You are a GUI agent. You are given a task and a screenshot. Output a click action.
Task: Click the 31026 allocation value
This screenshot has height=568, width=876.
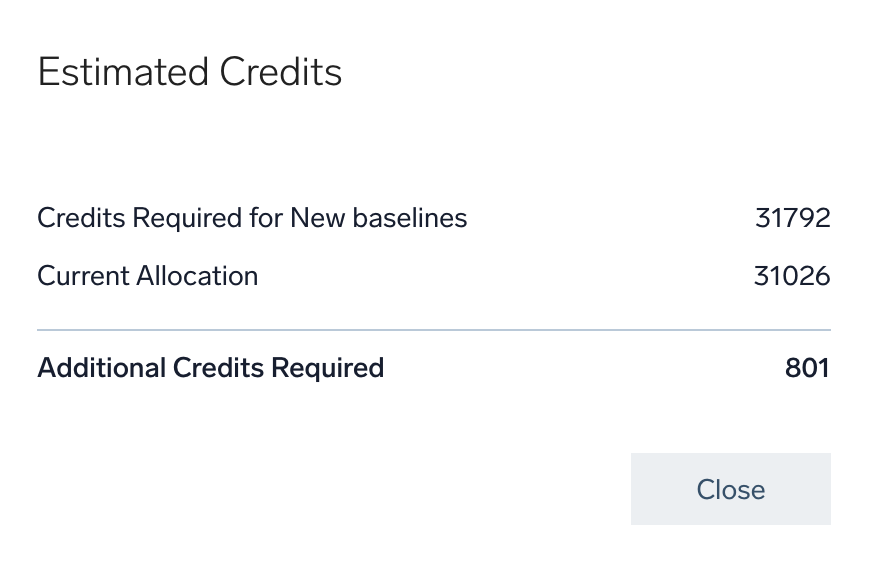coord(792,276)
